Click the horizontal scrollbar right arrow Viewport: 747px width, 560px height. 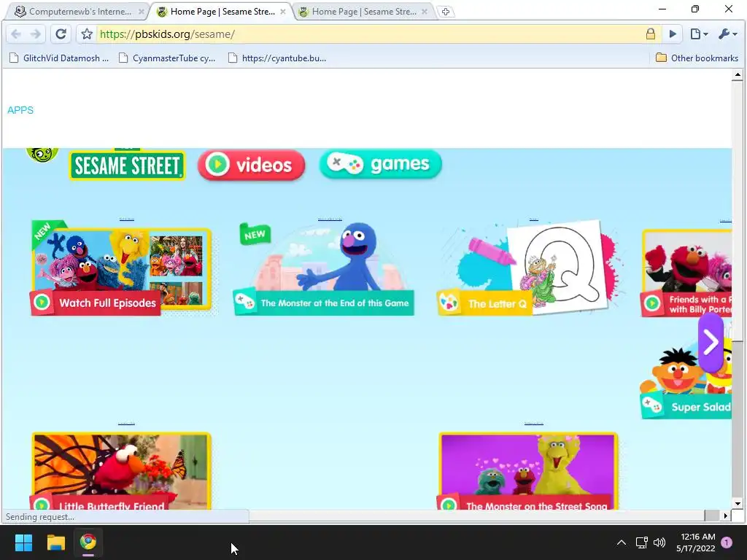(726, 516)
